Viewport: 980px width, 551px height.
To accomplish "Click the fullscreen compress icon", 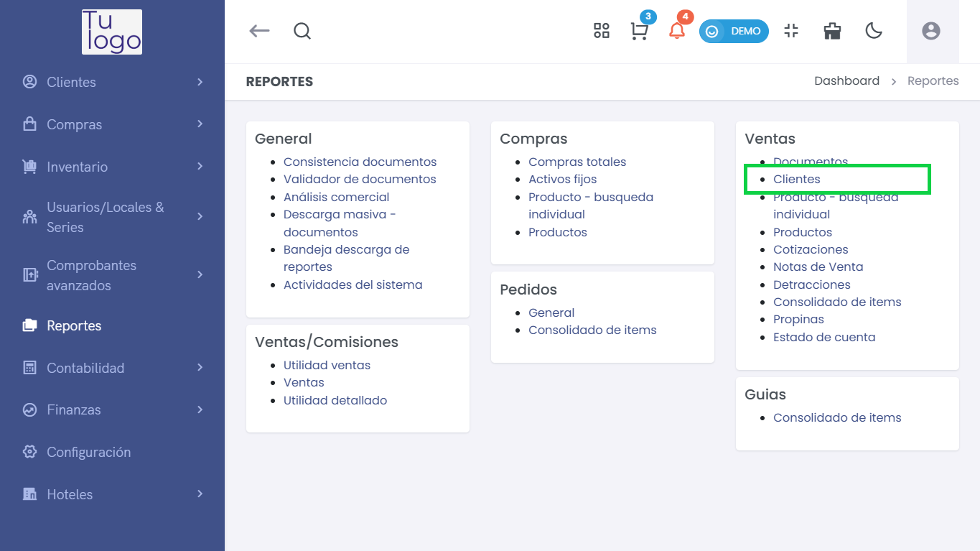I will [791, 31].
